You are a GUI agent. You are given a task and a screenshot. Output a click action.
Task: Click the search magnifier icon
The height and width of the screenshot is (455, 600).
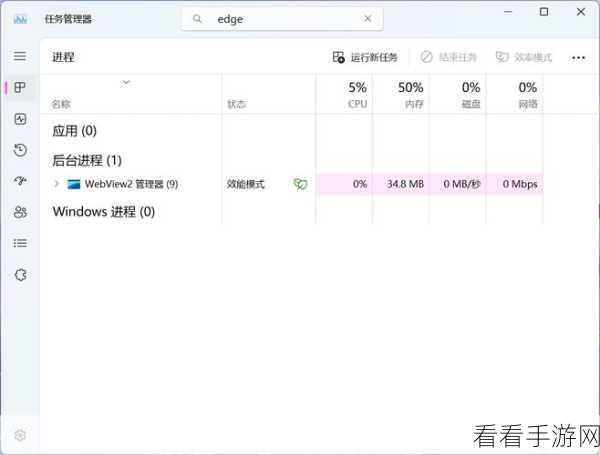point(197,18)
